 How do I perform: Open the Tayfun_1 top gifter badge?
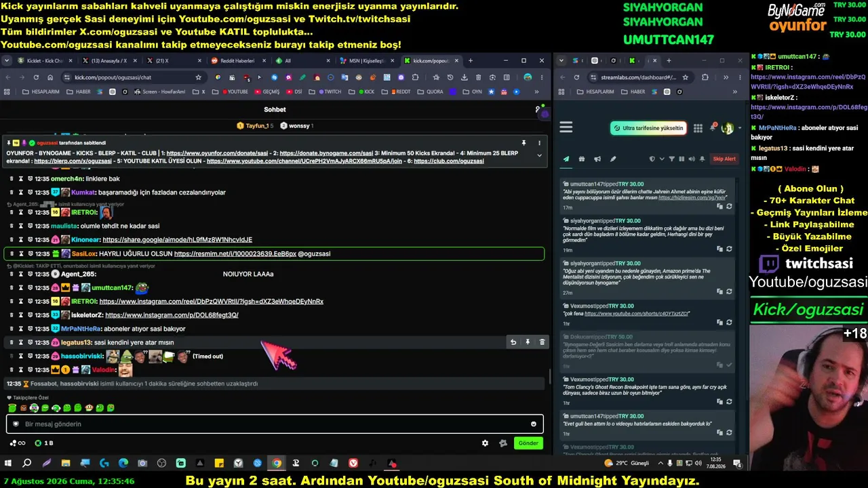pyautogui.click(x=255, y=126)
